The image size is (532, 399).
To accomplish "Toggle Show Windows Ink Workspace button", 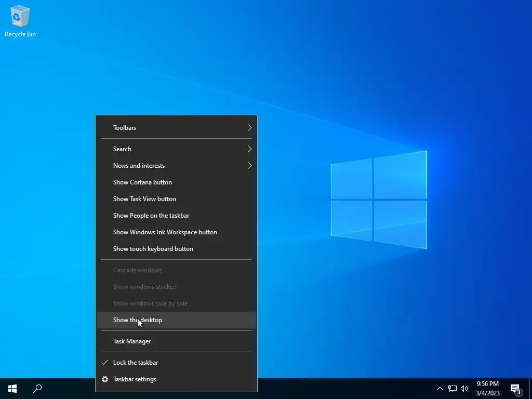I will (x=177, y=232).
